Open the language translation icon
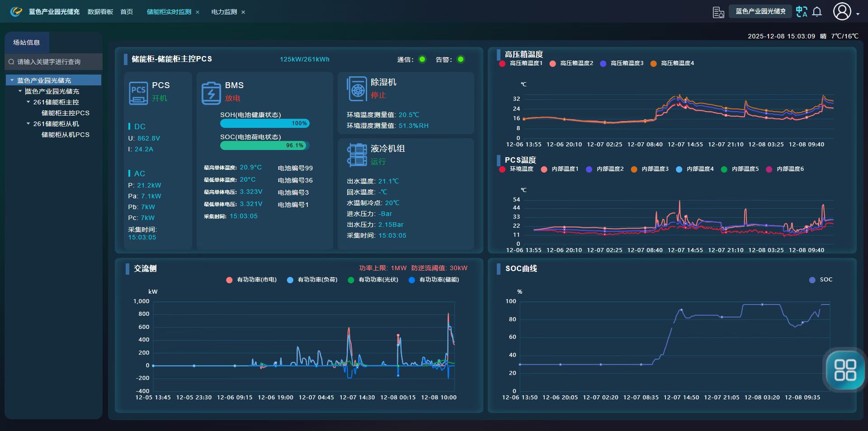This screenshot has height=431, width=868. [x=802, y=12]
